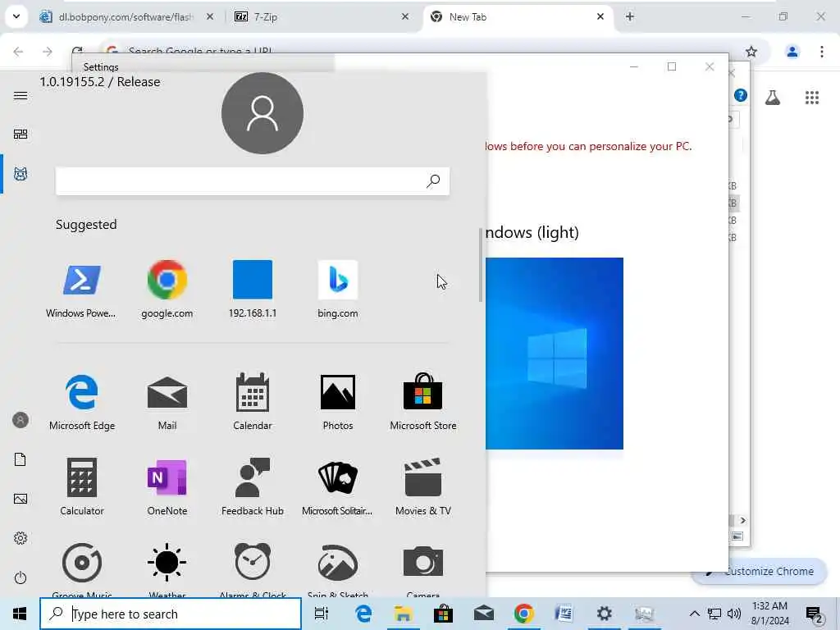The height and width of the screenshot is (630, 840).
Task: Click the blue help icon behind Settings
Action: click(741, 95)
